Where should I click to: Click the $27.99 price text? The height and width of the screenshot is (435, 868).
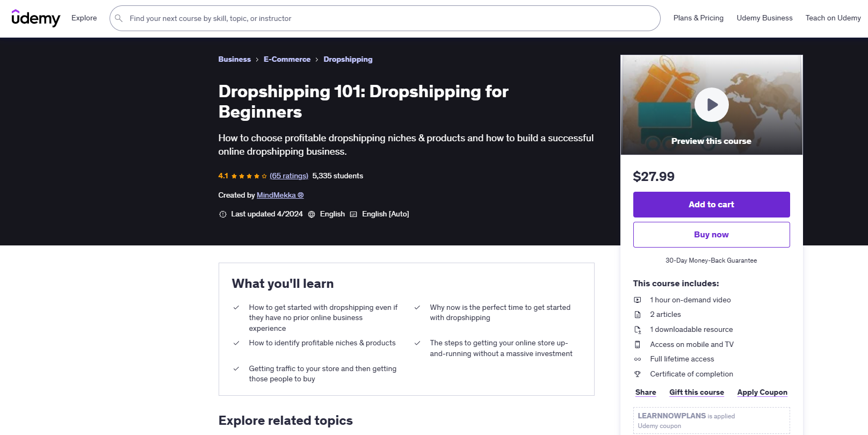click(654, 177)
